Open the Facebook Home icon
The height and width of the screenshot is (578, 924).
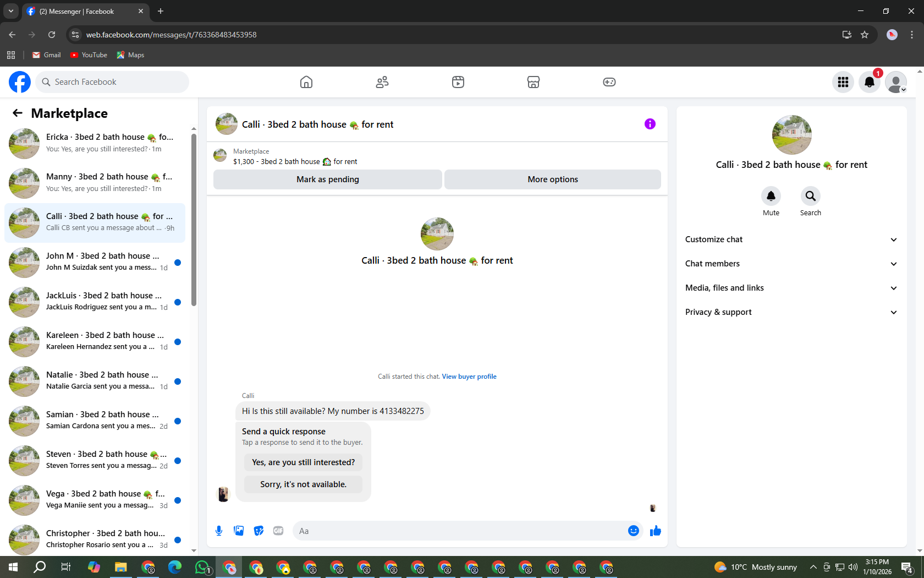tap(306, 82)
